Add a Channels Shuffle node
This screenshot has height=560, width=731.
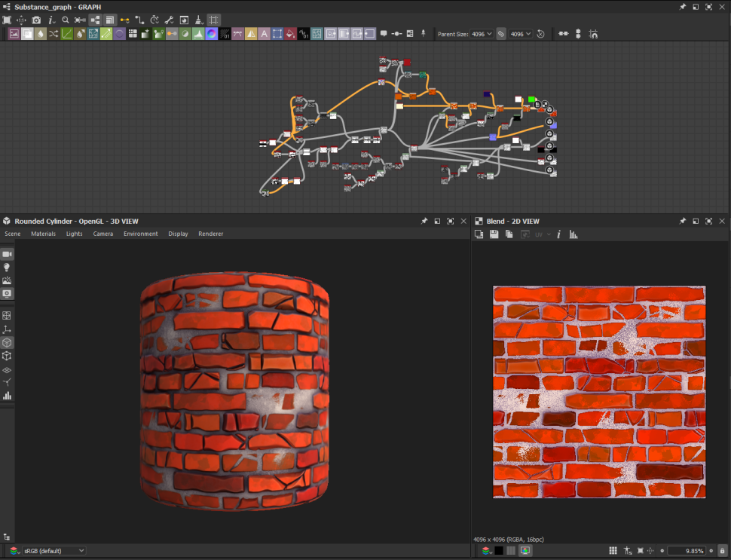(x=54, y=34)
